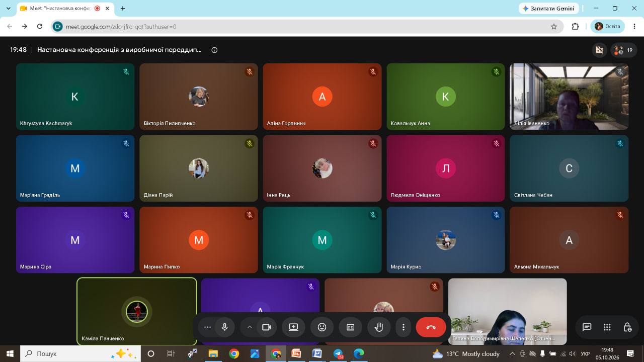Open the Windows Start menu

10,353
